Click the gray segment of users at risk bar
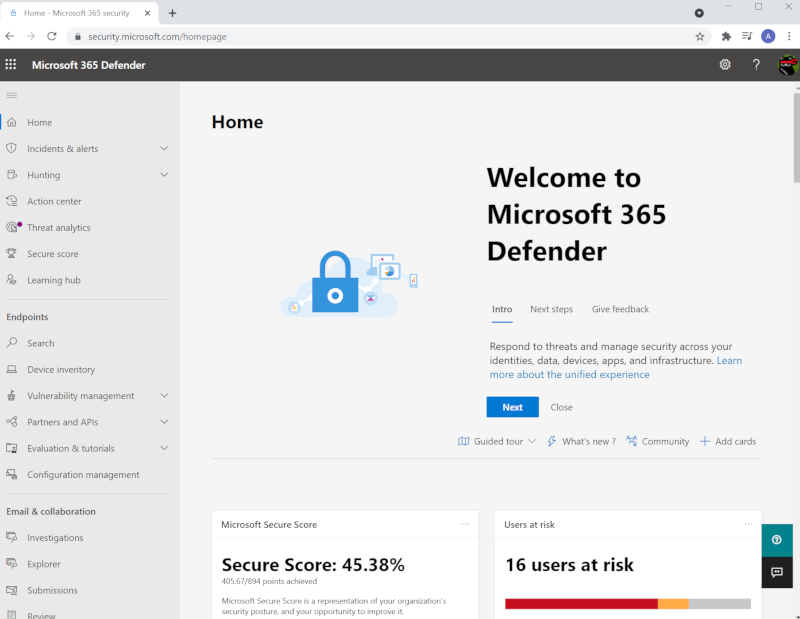Screen dimensions: 800x619 point(720,604)
